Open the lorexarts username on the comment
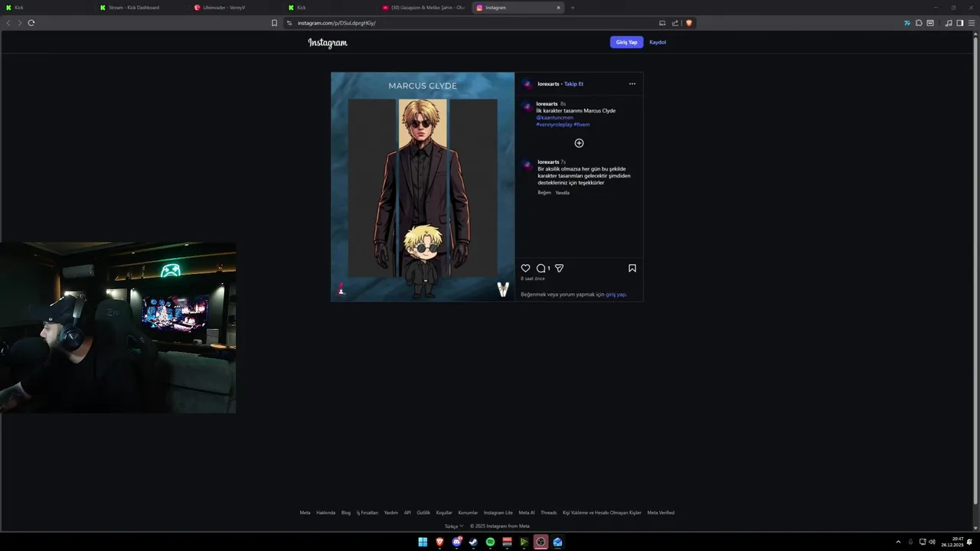This screenshot has height=551, width=980. point(548,162)
